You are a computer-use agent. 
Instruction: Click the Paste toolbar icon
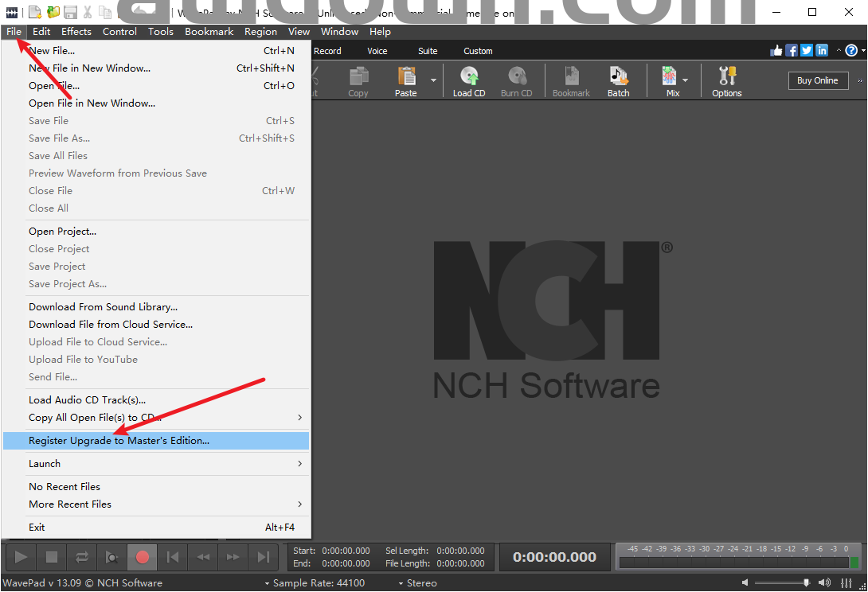click(x=406, y=81)
